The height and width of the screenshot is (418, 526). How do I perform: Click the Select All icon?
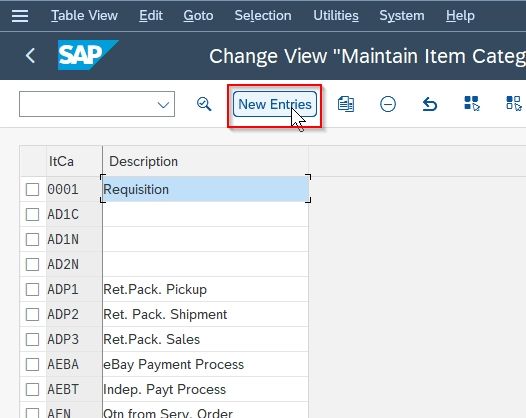[x=472, y=103]
